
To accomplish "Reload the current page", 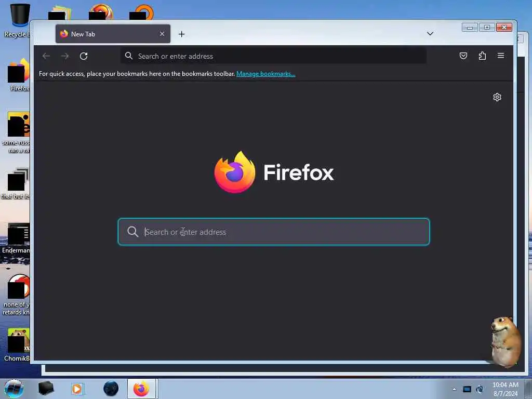I will [84, 56].
